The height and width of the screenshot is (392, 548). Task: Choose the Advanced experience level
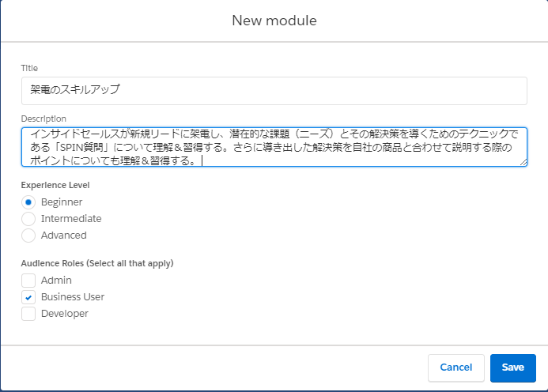click(x=29, y=235)
